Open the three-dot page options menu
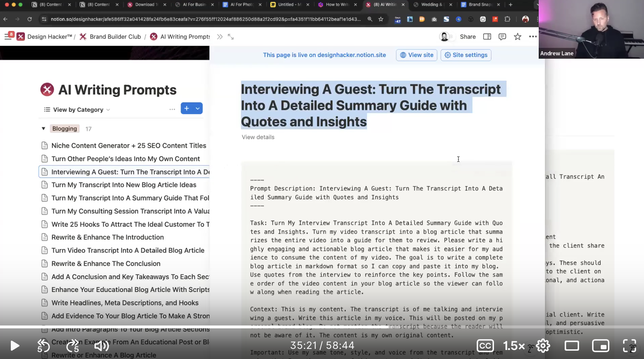Screen dimensions: 644x359 [x=533, y=37]
